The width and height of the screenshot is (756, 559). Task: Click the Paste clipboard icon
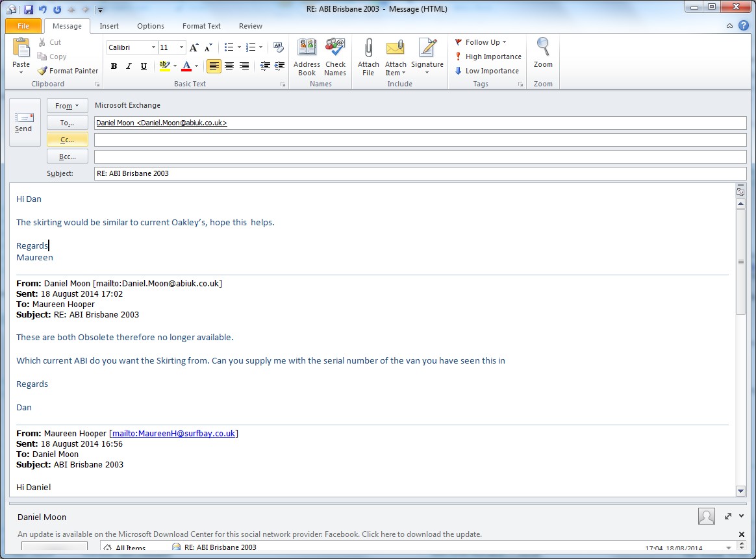click(x=21, y=48)
